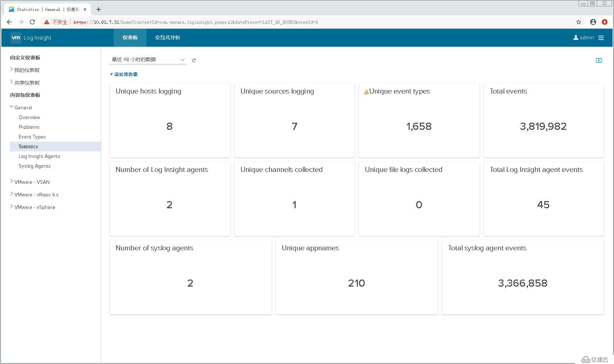The height and width of the screenshot is (364, 614).
Task: Click Total syslog agent events value 3,366,858
Action: tap(523, 283)
